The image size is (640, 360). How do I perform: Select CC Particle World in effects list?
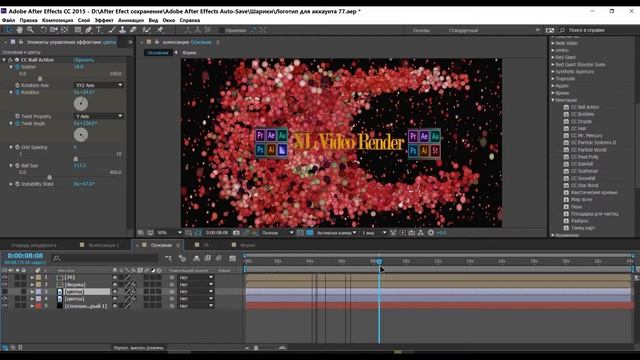coord(588,150)
